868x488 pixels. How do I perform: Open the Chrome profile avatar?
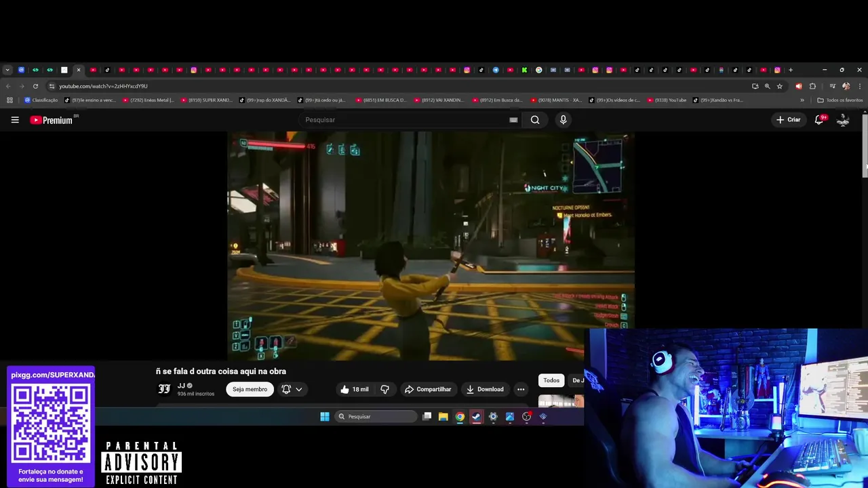pyautogui.click(x=846, y=86)
